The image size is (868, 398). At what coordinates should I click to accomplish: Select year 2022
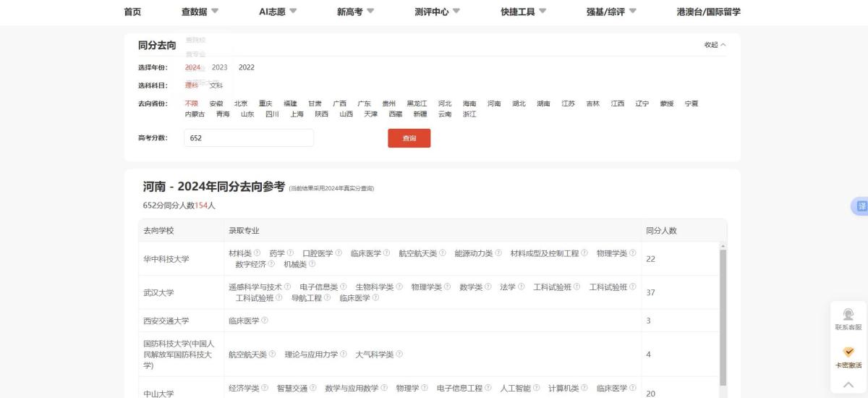247,67
